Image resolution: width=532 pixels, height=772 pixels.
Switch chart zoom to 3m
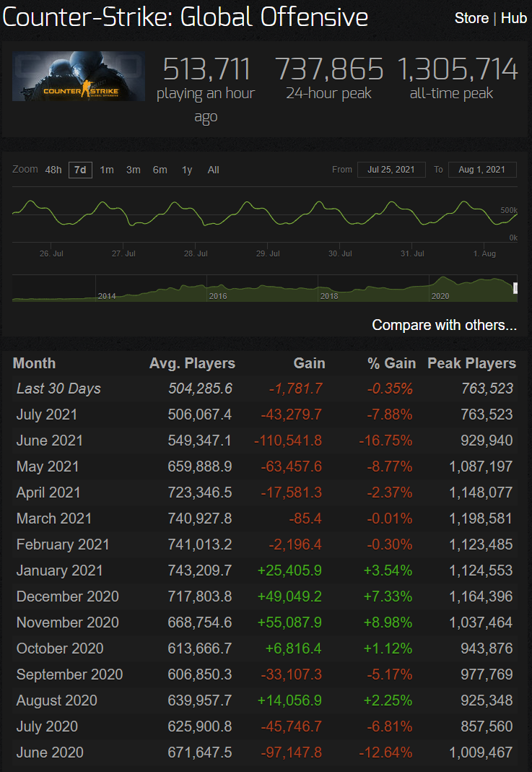134,170
